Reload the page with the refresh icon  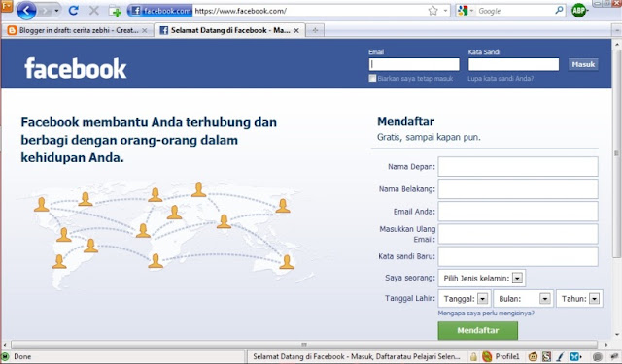coord(74,11)
